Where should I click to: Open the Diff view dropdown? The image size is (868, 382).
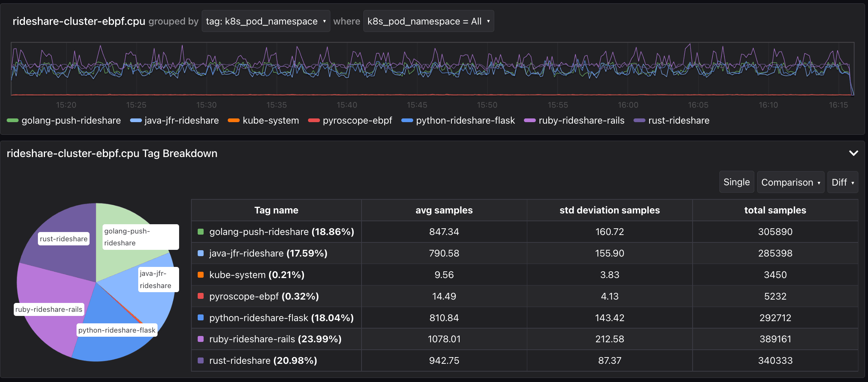(x=842, y=182)
